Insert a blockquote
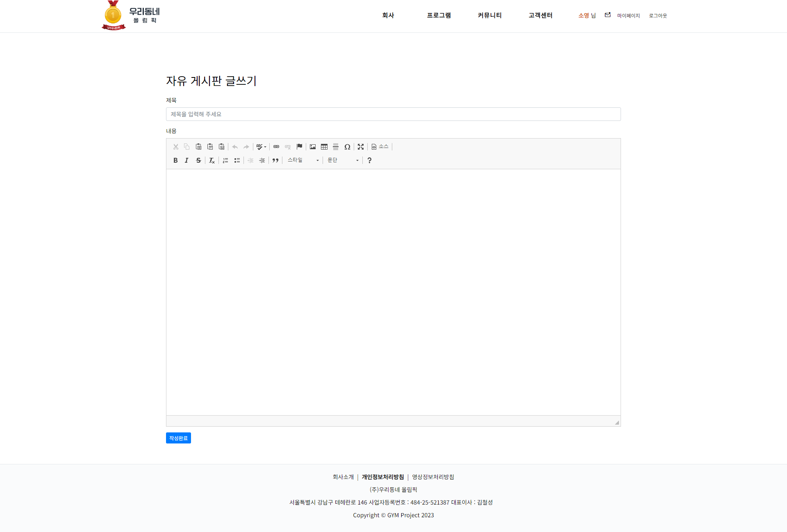 point(275,160)
